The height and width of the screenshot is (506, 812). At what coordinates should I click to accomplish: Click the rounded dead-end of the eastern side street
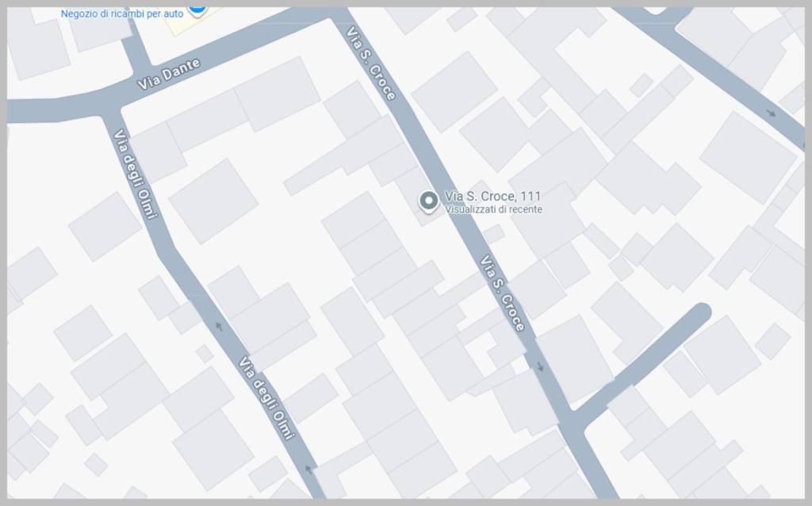click(x=701, y=312)
